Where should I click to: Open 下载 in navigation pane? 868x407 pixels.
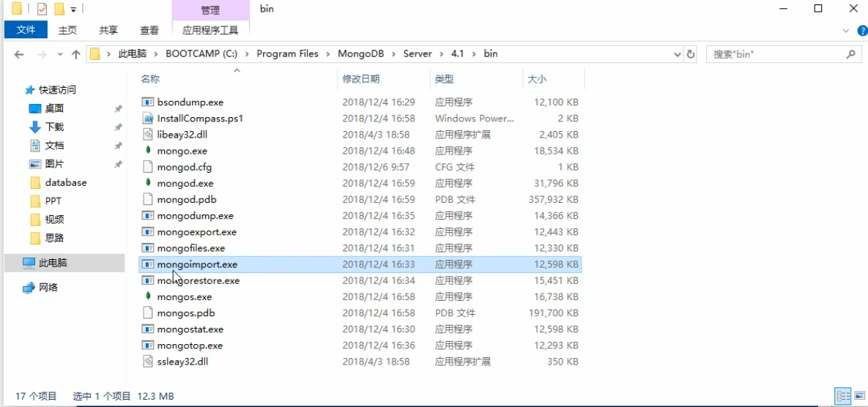point(54,127)
